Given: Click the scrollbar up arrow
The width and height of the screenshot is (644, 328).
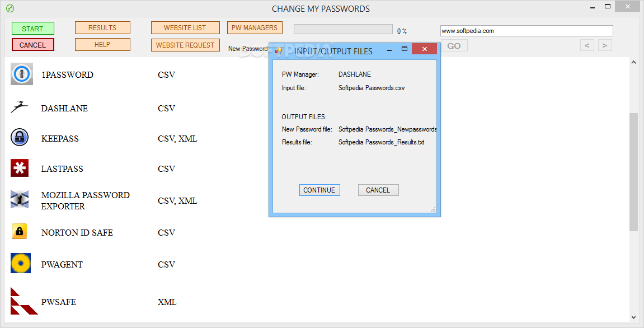Looking at the screenshot, I should (633, 63).
